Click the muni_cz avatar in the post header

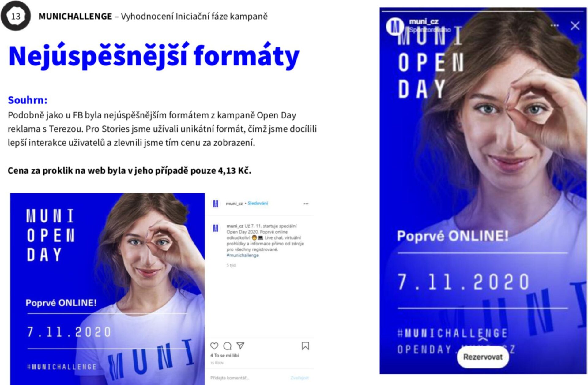[x=216, y=204]
